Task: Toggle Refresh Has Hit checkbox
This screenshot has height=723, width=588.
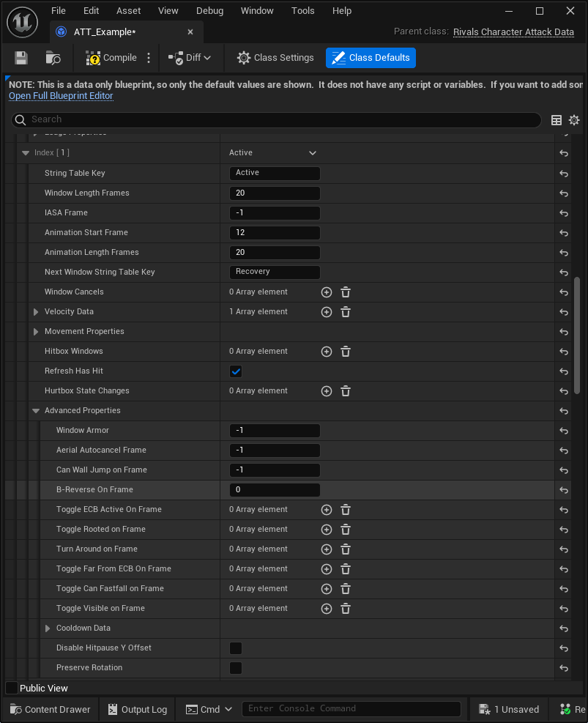Action: coord(236,371)
